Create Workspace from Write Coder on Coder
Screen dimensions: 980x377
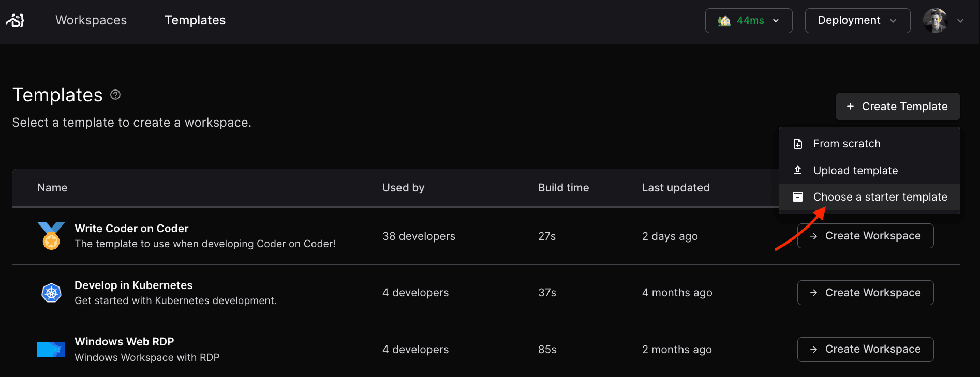tap(865, 236)
